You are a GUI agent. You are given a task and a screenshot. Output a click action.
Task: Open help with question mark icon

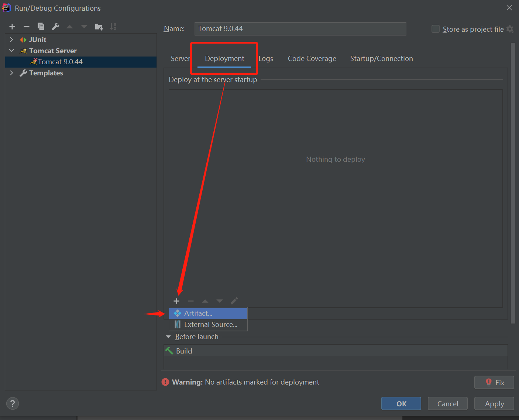coord(13,403)
